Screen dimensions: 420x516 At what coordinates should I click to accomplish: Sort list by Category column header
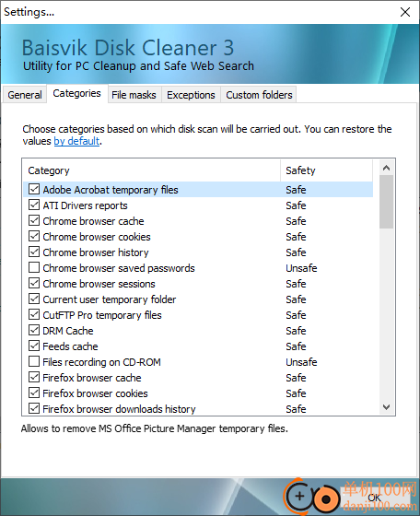point(152,170)
